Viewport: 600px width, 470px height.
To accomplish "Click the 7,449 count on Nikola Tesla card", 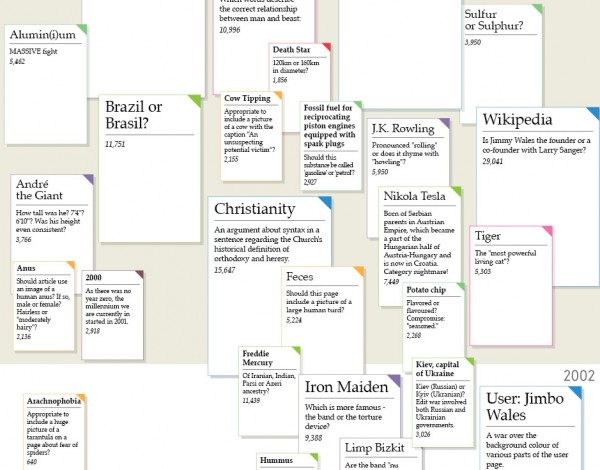I will pyautogui.click(x=391, y=282).
